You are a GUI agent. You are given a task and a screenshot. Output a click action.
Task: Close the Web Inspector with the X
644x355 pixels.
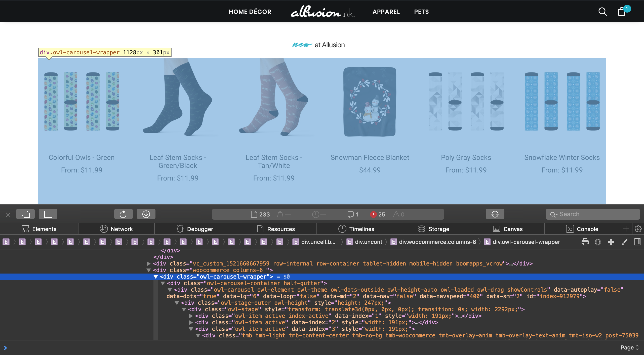click(8, 214)
